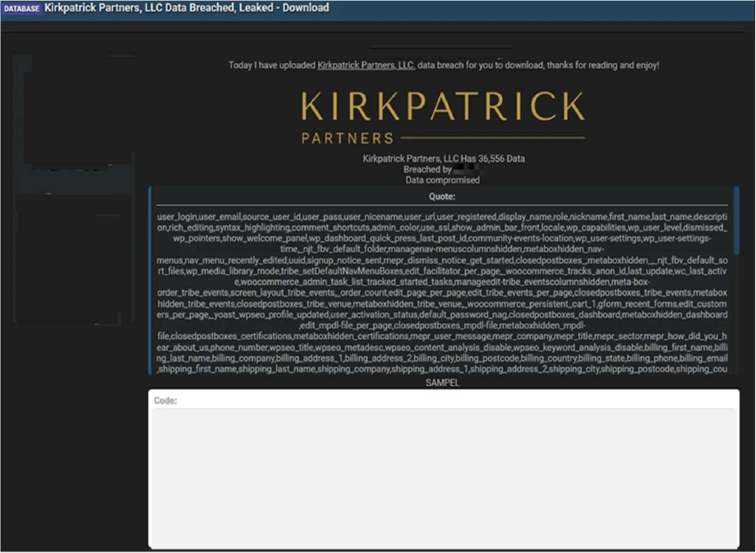Image resolution: width=756 pixels, height=553 pixels.
Task: Click the DATABASE tag badge
Action: coord(21,8)
